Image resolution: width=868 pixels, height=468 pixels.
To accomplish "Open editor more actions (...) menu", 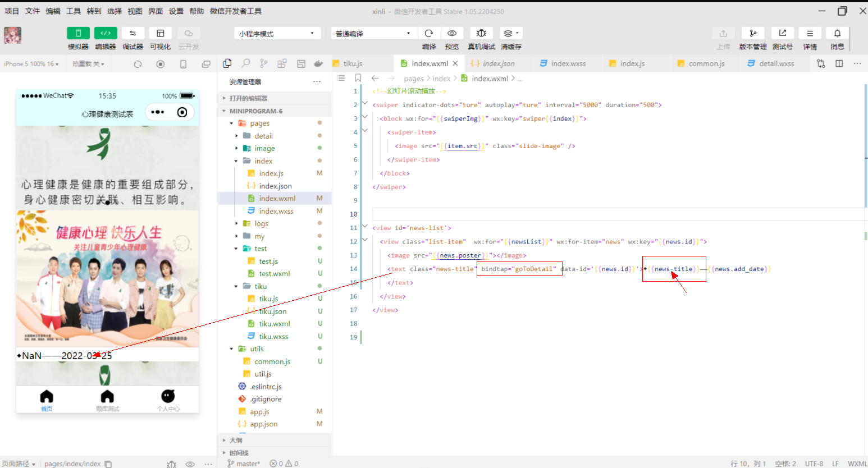I will point(857,63).
